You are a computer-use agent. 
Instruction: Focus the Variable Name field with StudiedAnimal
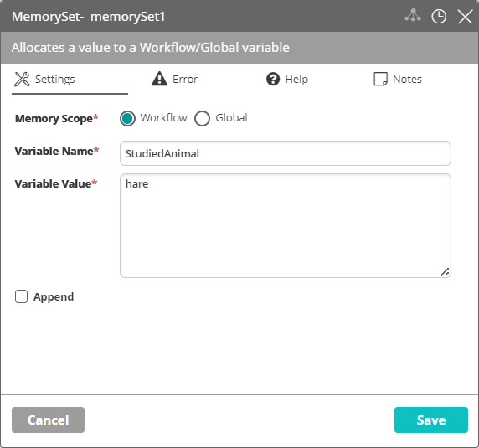[286, 153]
